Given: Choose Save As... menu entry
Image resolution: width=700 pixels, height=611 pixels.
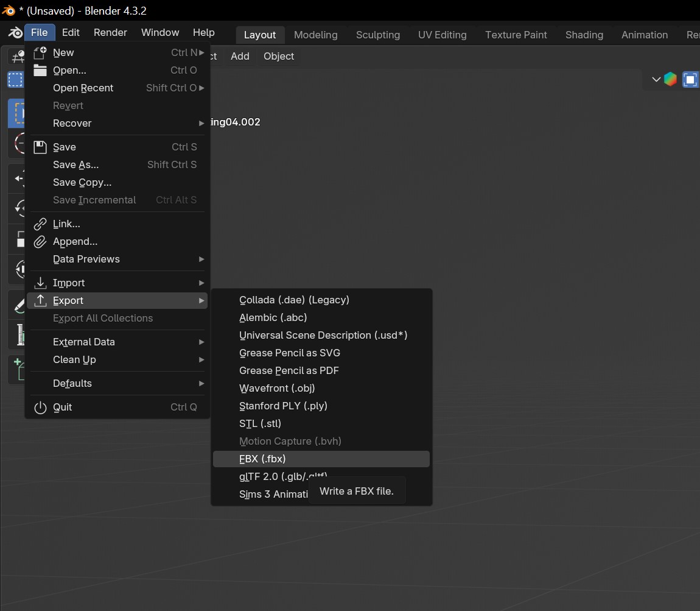Looking at the screenshot, I should pyautogui.click(x=117, y=165).
